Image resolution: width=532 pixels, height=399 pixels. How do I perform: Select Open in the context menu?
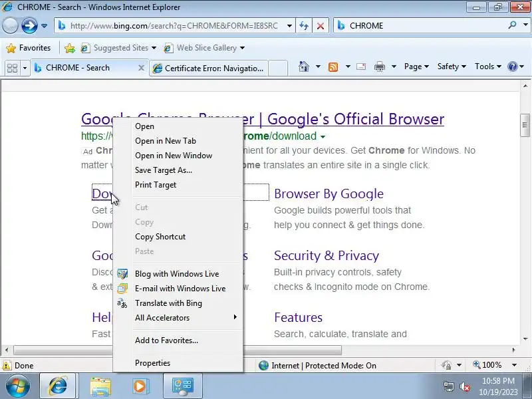tap(178, 126)
